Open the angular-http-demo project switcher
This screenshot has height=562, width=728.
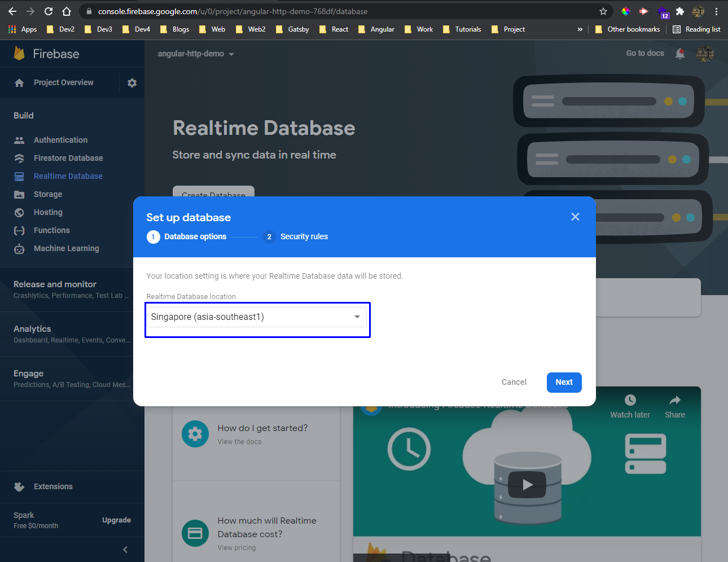pyautogui.click(x=196, y=54)
